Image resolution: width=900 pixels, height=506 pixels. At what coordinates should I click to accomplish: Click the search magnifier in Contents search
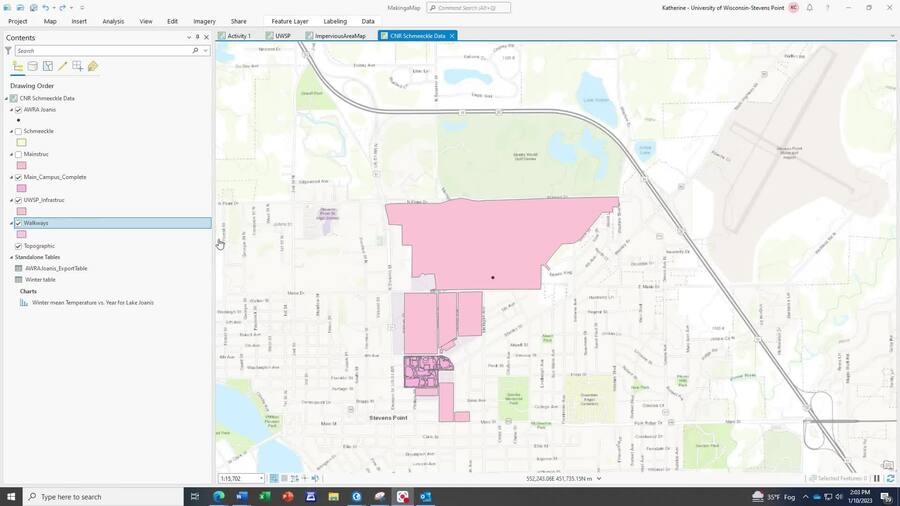pos(195,51)
